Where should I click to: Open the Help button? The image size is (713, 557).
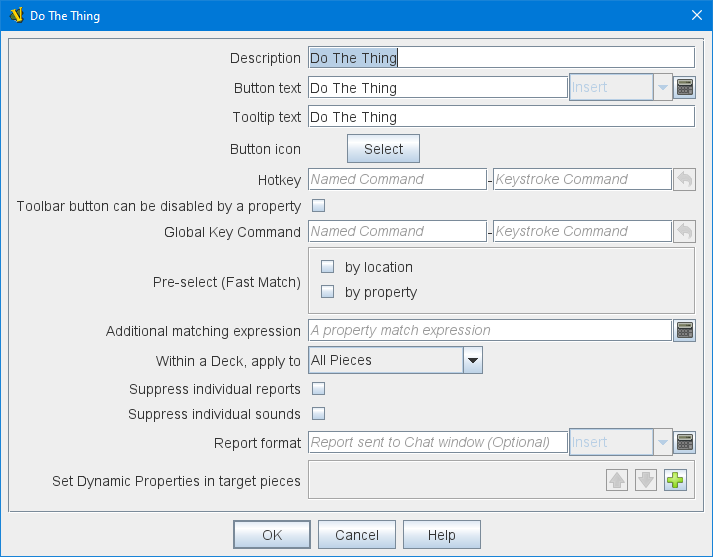(441, 535)
